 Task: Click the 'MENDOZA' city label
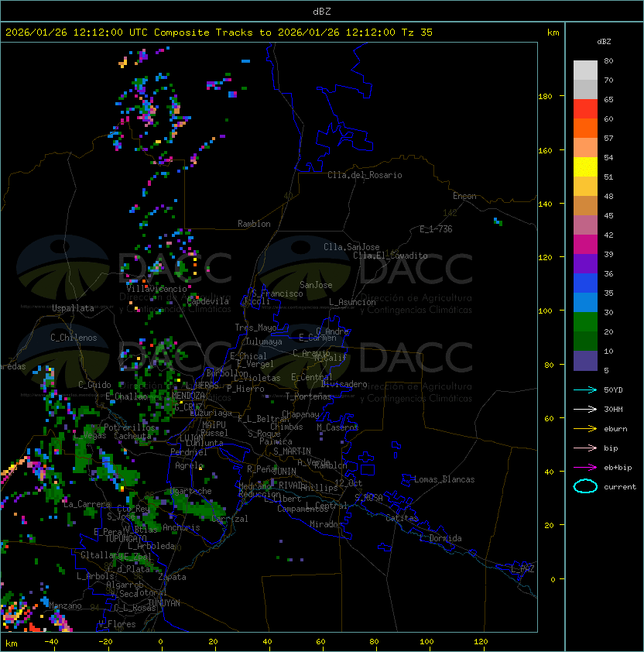tap(188, 396)
